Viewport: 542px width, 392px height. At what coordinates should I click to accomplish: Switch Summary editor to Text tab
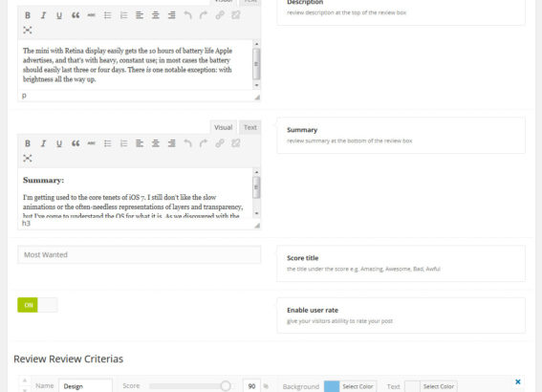pos(250,127)
